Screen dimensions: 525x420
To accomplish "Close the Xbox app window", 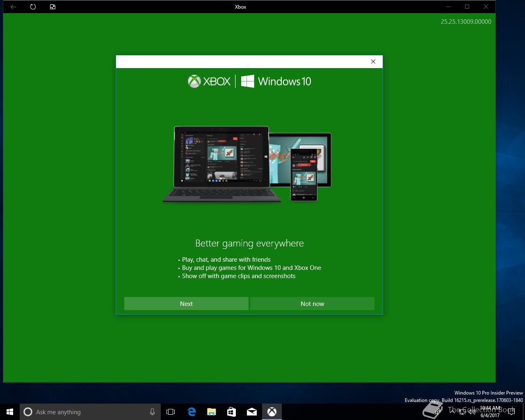I will point(486,7).
